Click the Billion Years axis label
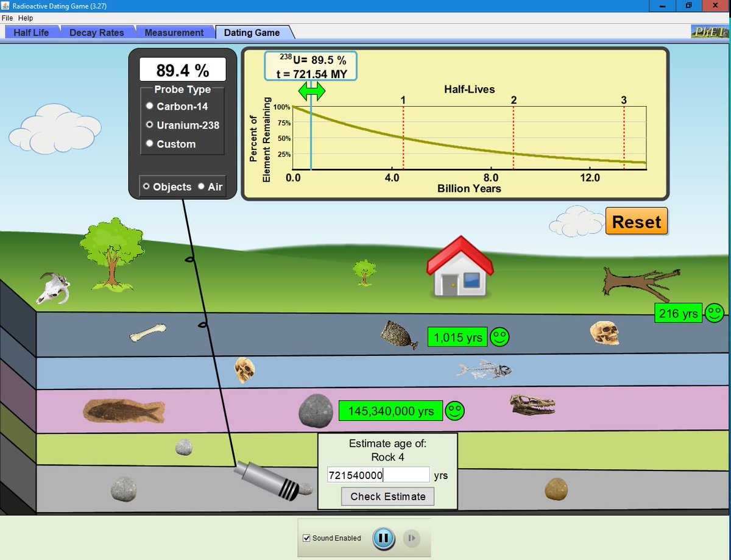The image size is (731, 560). point(469,189)
